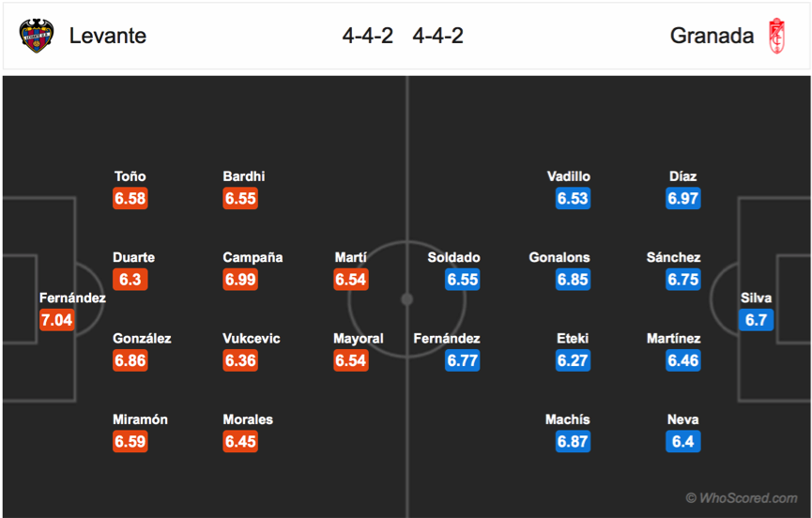Select player name Vadillo
The height and width of the screenshot is (518, 812).
(x=569, y=176)
